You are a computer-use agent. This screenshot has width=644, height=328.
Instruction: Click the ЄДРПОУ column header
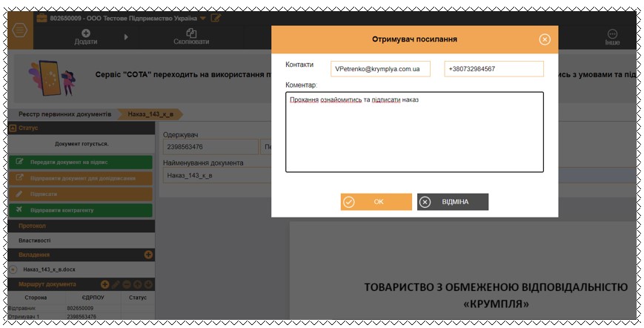tap(93, 298)
